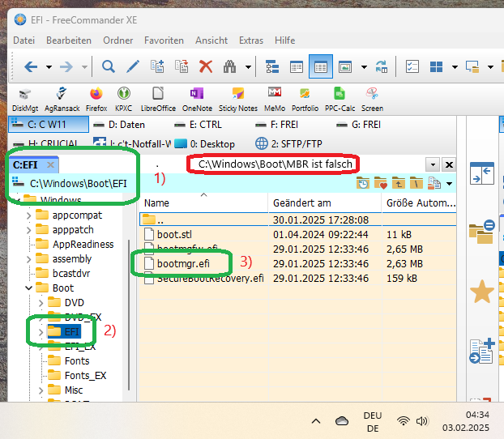This screenshot has height=439, width=504.
Task: Open the Extras menu
Action: click(251, 40)
